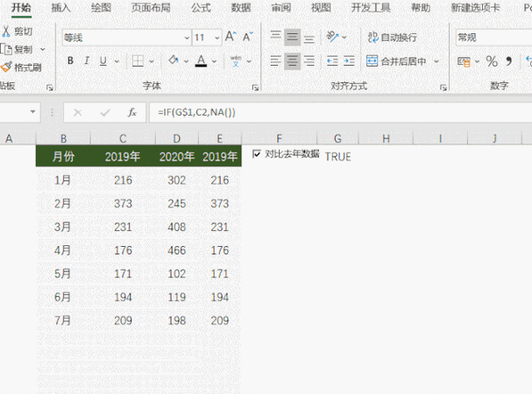The height and width of the screenshot is (394, 532).
Task: Expand font color dropdown arrow
Action: coord(215,61)
